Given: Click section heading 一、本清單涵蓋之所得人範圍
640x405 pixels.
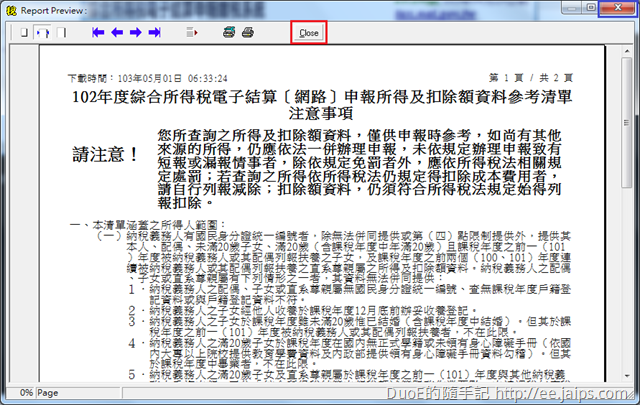Looking at the screenshot, I should pos(148,225).
